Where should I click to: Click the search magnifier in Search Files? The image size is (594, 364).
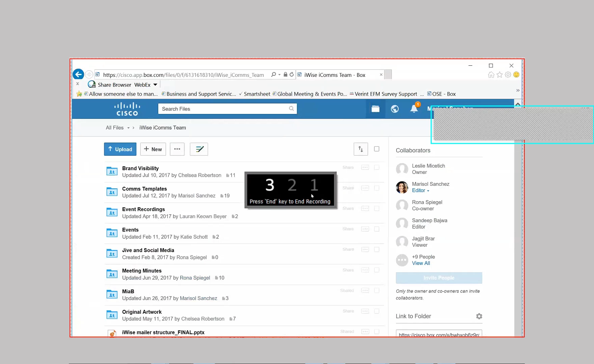point(291,109)
